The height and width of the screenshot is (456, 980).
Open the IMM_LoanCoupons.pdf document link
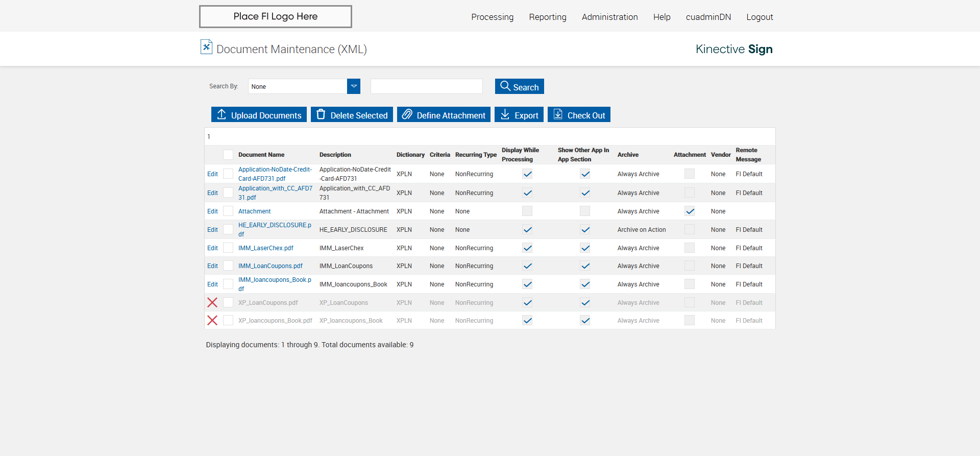point(270,266)
